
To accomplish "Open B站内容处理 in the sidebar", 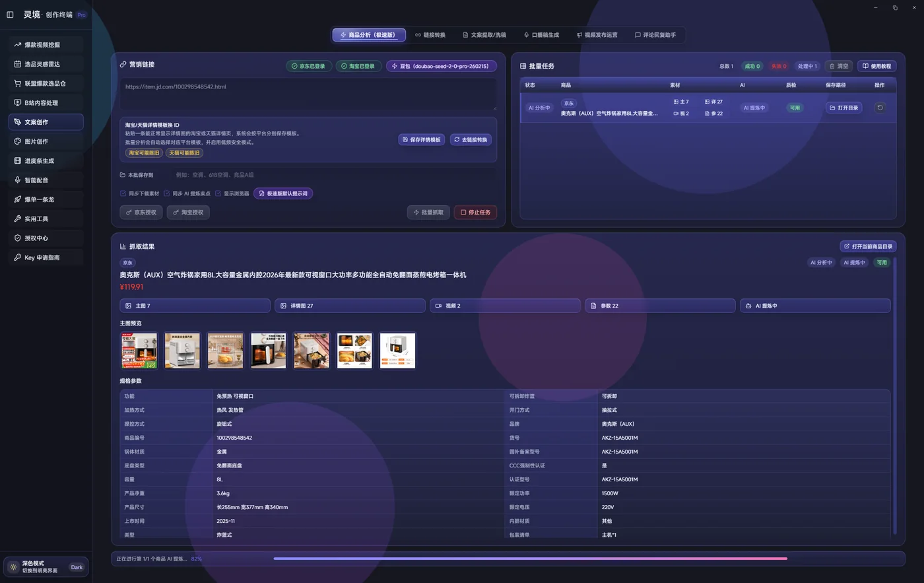I will (46, 103).
